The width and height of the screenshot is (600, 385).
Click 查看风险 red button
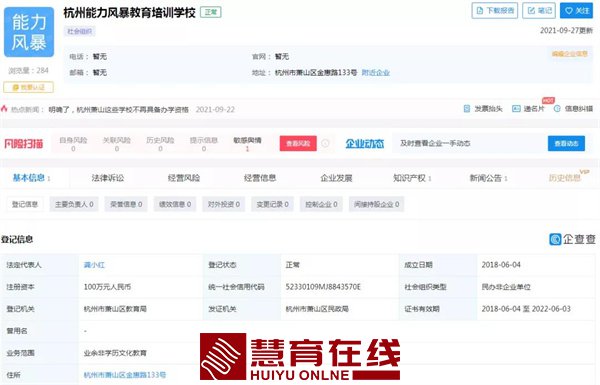pyautogui.click(x=298, y=144)
